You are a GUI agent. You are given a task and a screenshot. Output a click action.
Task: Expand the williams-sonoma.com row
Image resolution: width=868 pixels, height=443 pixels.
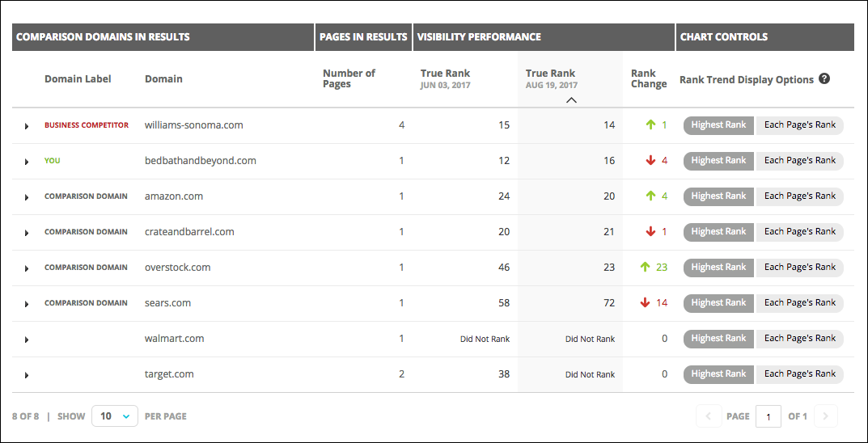(x=26, y=126)
